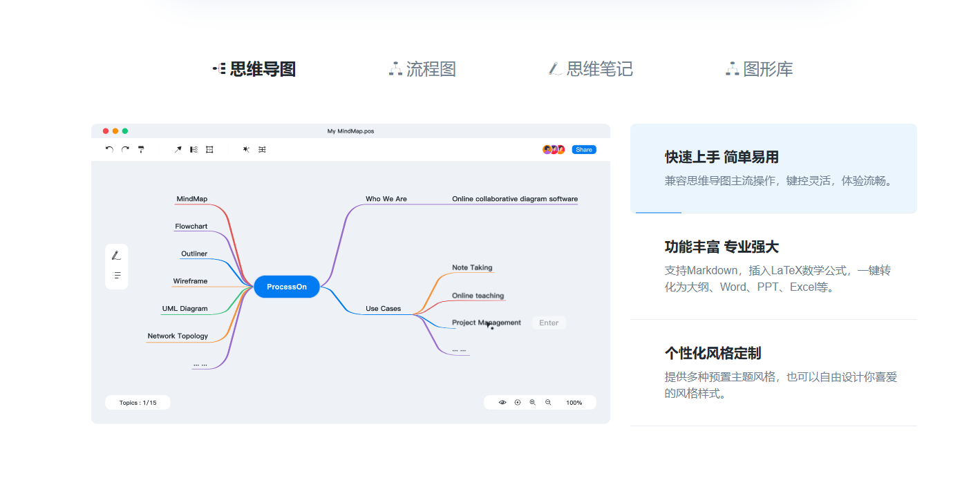The height and width of the screenshot is (478, 980).
Task: Click the zoom in magnifier
Action: click(532, 403)
